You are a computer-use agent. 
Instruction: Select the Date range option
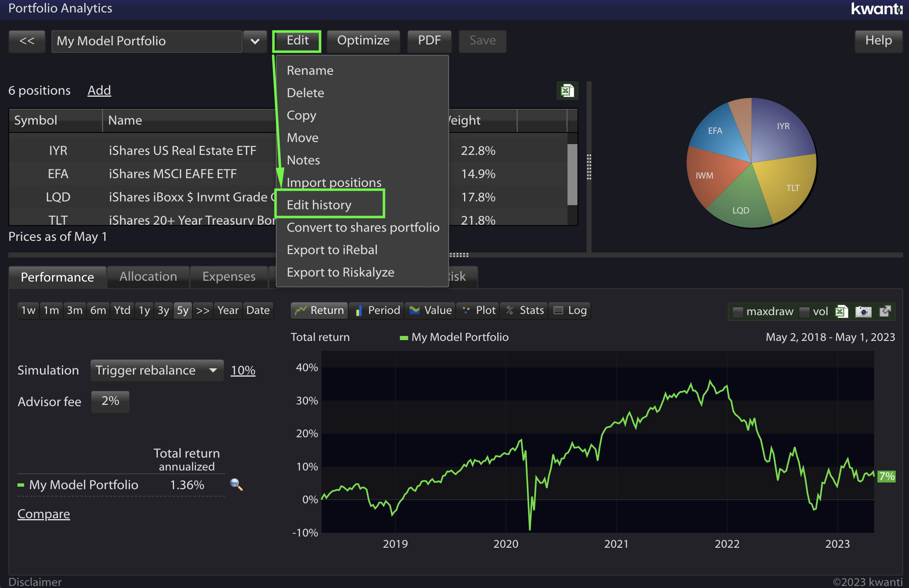[258, 310]
